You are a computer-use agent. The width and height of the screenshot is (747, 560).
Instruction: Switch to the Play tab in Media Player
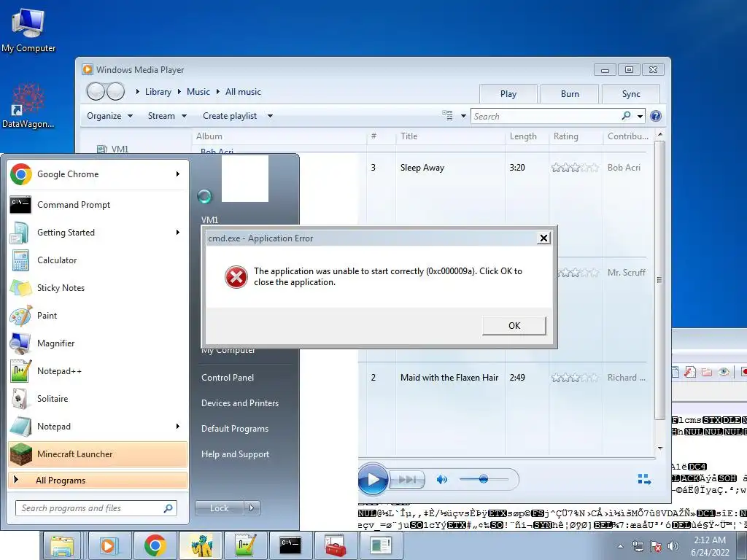click(x=508, y=94)
